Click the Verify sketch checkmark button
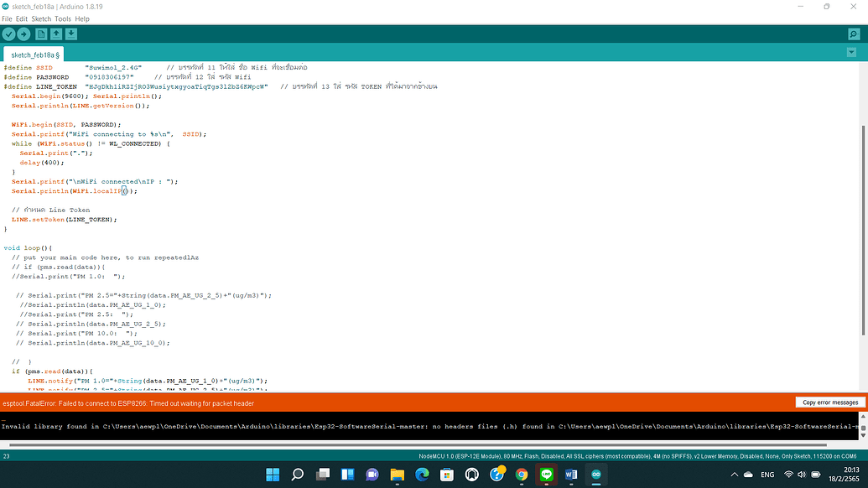 click(x=9, y=34)
